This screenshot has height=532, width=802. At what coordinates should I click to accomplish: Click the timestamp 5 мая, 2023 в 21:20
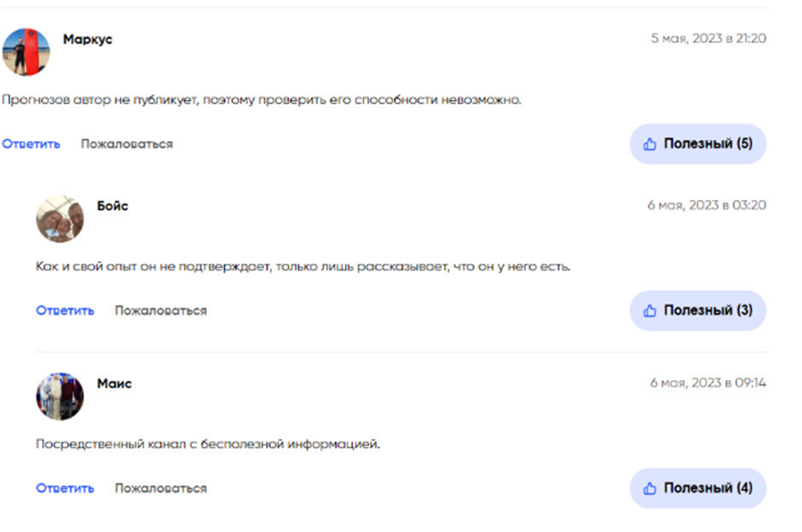(708, 39)
